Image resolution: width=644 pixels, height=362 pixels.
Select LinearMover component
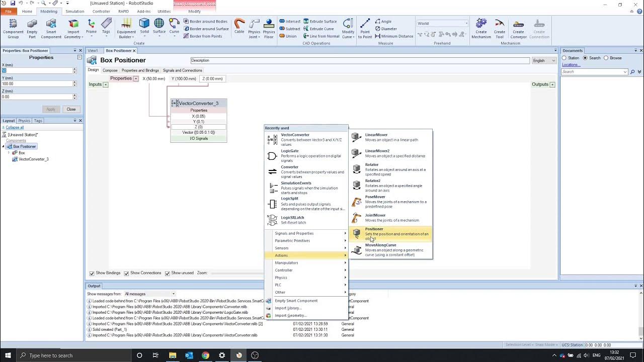coord(390,137)
